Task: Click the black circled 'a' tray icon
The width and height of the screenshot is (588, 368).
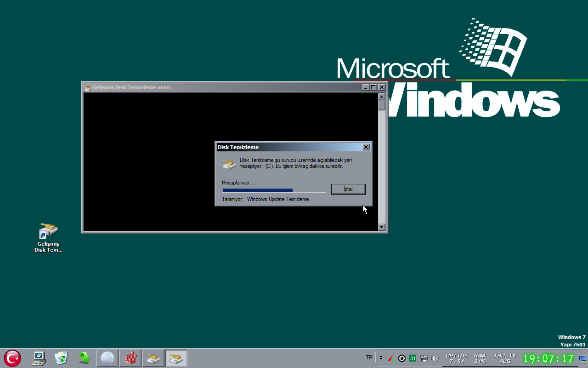Action: pyautogui.click(x=402, y=358)
